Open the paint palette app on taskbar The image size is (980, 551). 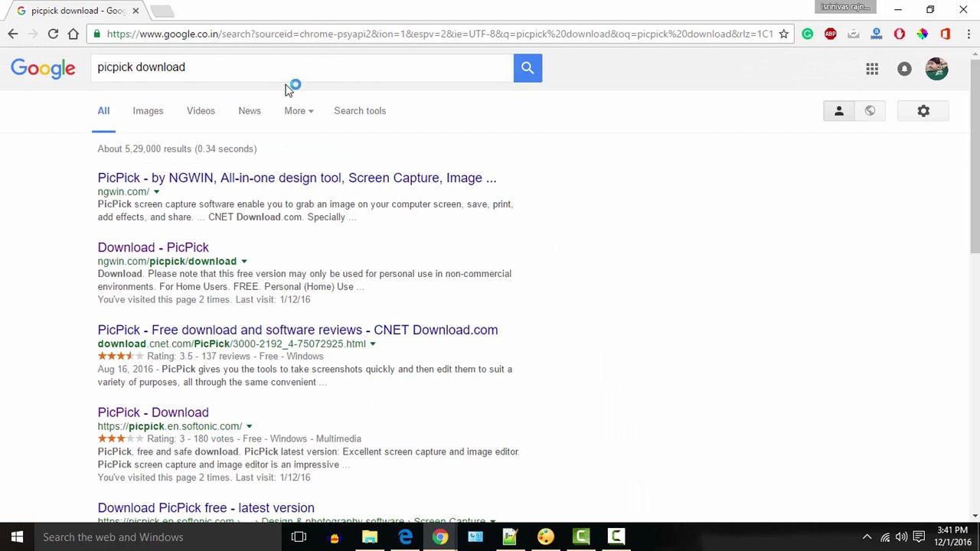545,537
